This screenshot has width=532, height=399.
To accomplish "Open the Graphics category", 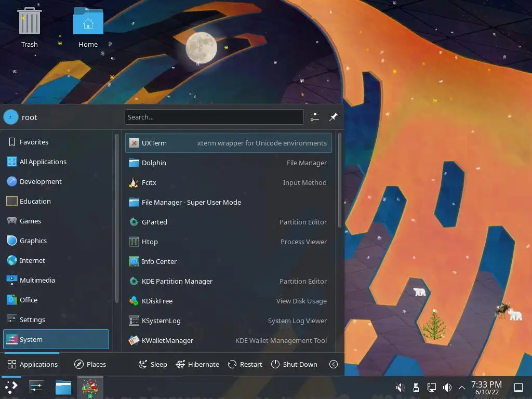I will tap(56, 241).
